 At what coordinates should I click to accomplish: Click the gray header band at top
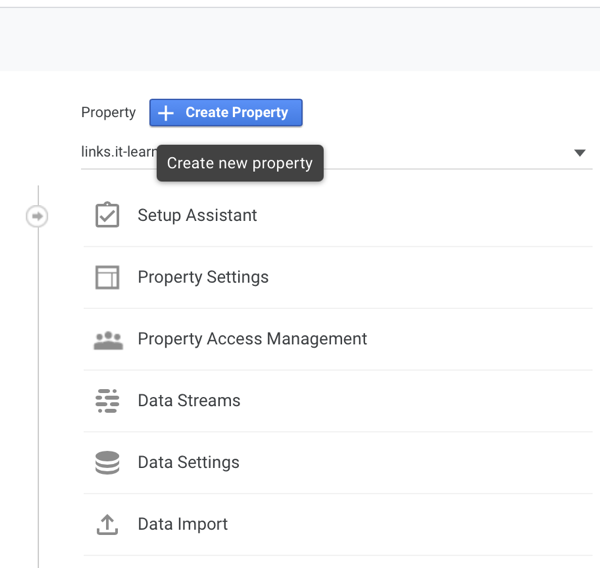pyautogui.click(x=300, y=40)
